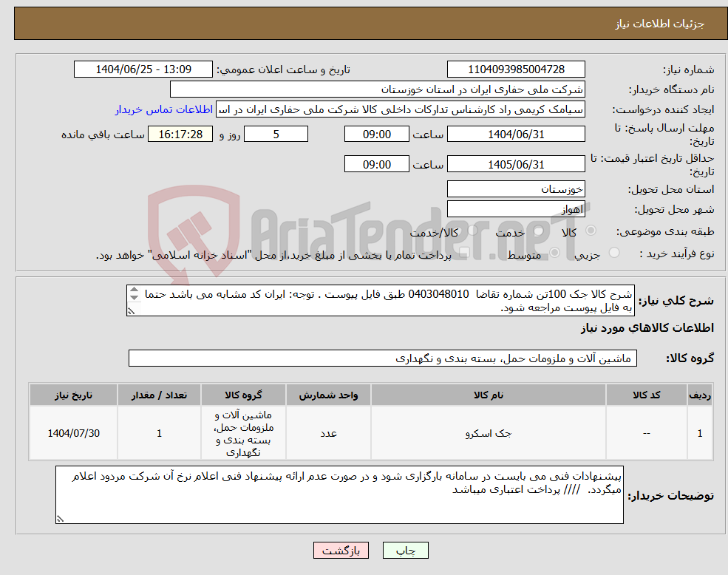Click the 16:17:28 remaining time counter
Image resolution: width=728 pixels, height=575 pixels.
point(180,134)
